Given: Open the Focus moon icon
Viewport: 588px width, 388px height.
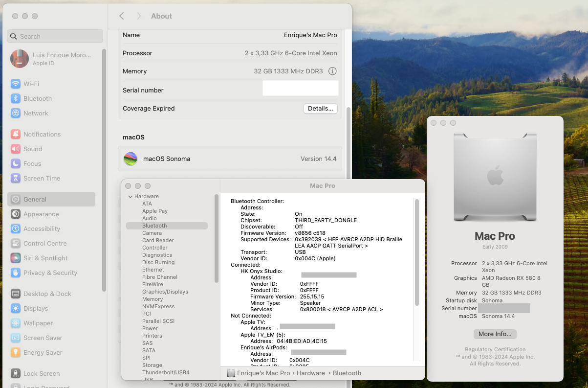Looking at the screenshot, I should 16,163.
